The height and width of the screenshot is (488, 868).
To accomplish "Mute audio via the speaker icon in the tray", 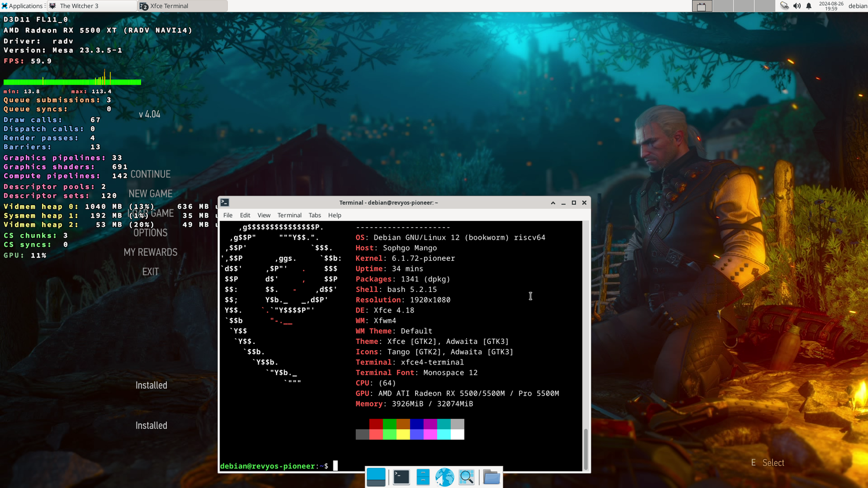I will (795, 6).
